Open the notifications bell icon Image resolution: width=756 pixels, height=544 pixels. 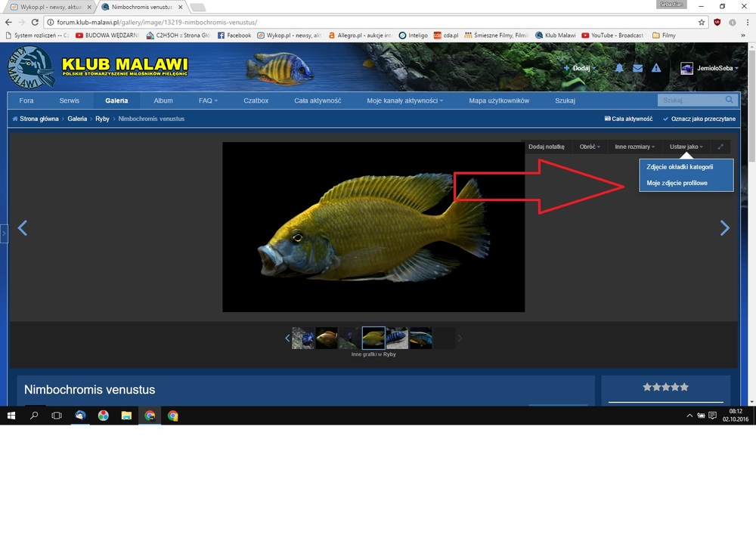[619, 68]
